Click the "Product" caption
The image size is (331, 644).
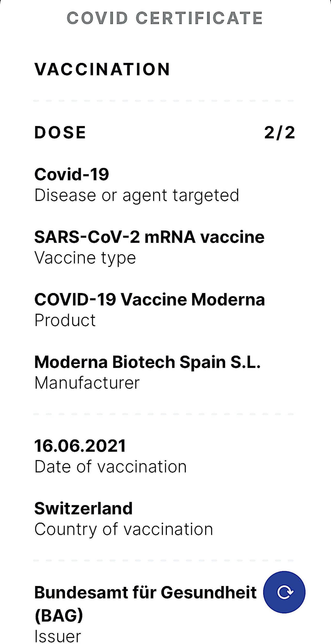tap(65, 320)
